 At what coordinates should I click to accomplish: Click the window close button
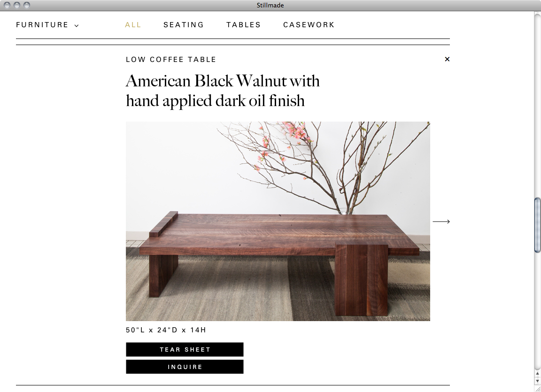click(x=7, y=5)
